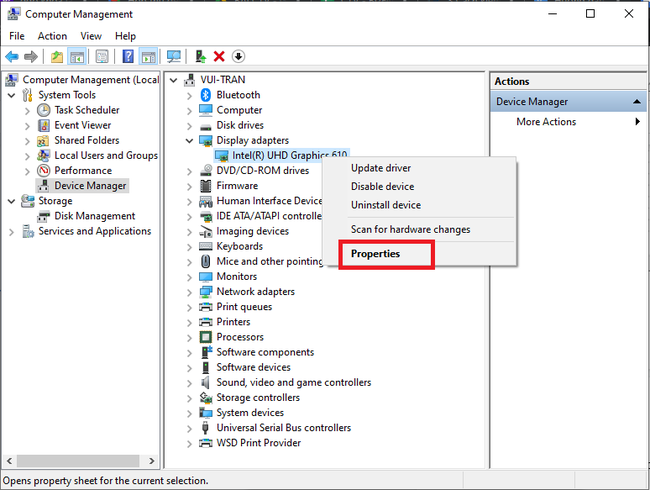Expand the Disk drives category

(189, 126)
